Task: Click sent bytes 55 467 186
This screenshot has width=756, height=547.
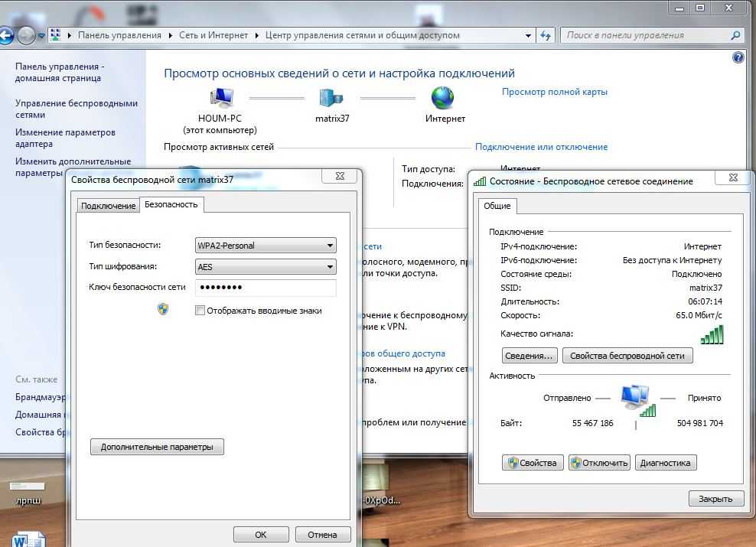Action: (x=592, y=422)
